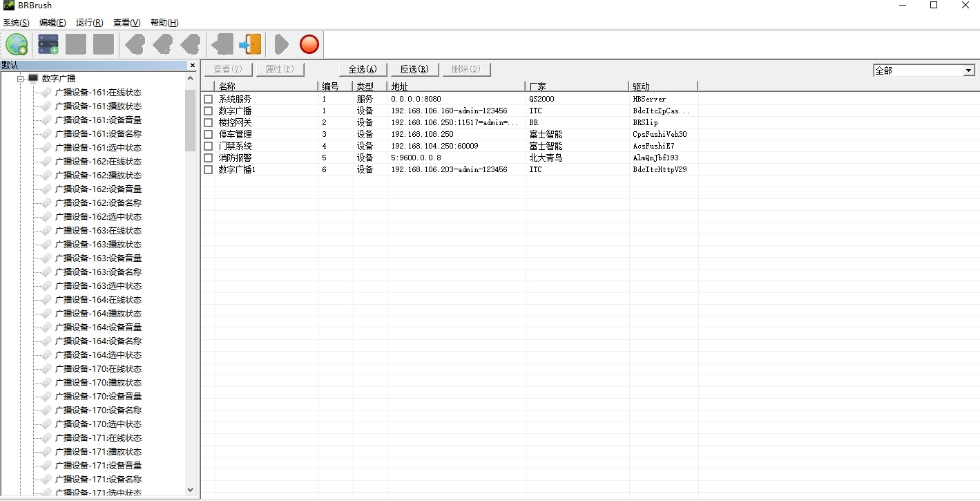Click the tag icon beside 广播设备-162:设备名称
980x501 pixels.
coord(46,202)
